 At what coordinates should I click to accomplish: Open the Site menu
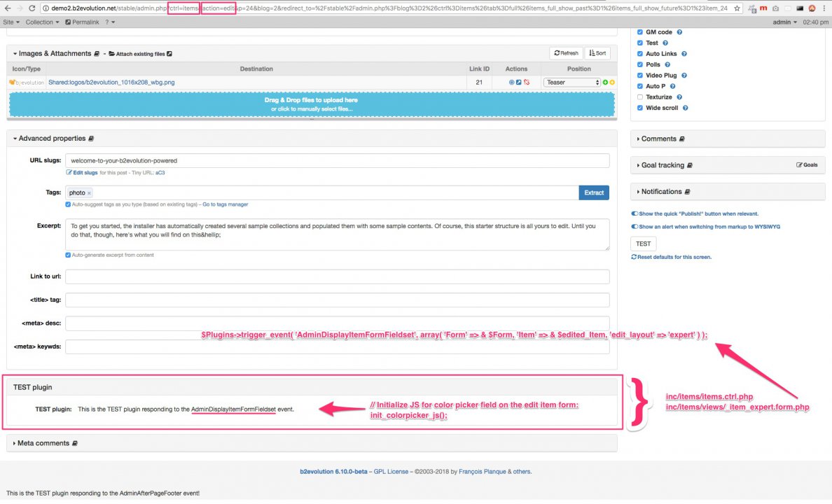click(x=11, y=22)
